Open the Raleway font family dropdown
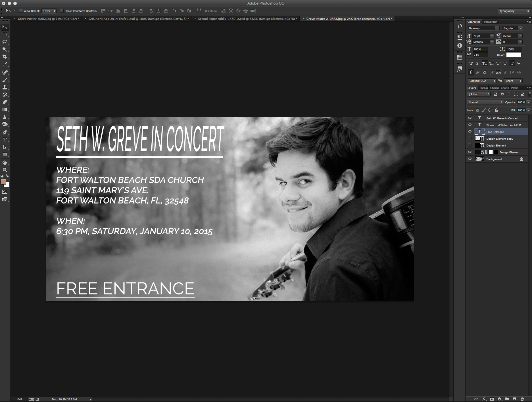532x402 pixels. coord(483,28)
